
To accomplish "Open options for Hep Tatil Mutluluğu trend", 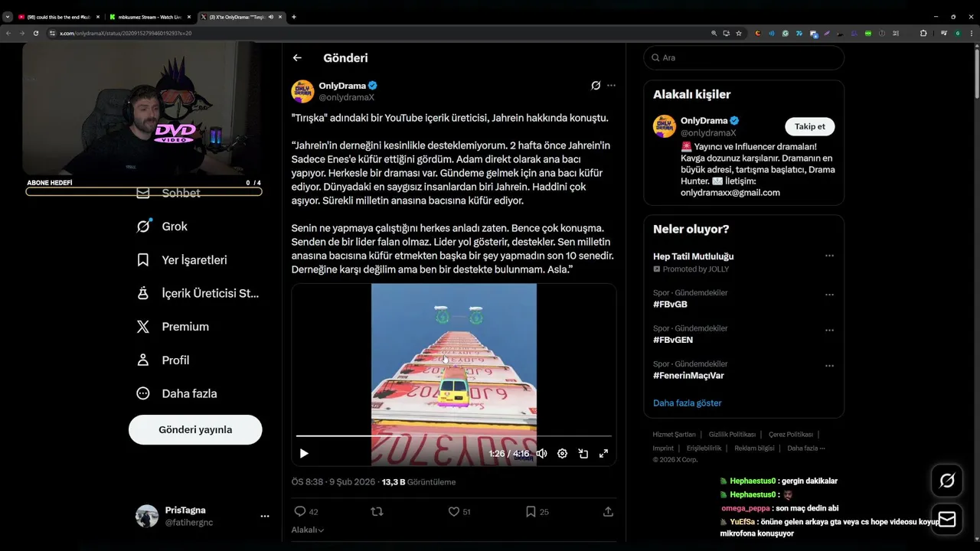I will click(x=829, y=256).
